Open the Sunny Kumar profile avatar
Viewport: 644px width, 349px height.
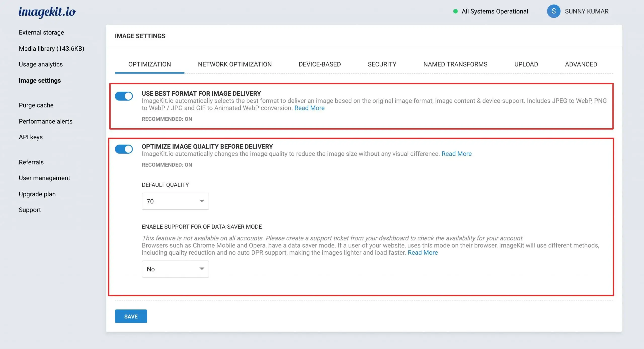coord(554,11)
